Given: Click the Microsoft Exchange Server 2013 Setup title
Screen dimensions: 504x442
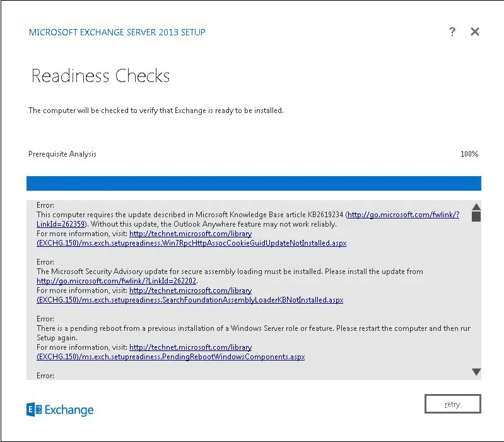Looking at the screenshot, I should [117, 32].
